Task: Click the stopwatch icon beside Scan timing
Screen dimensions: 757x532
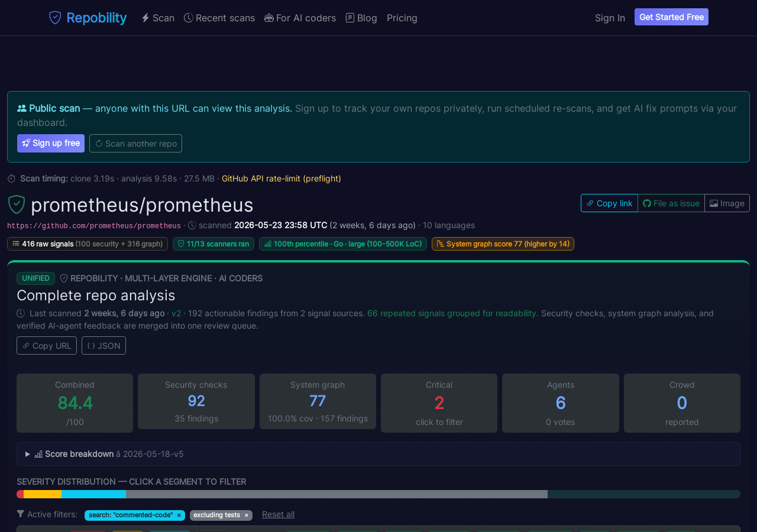Action: tap(11, 179)
